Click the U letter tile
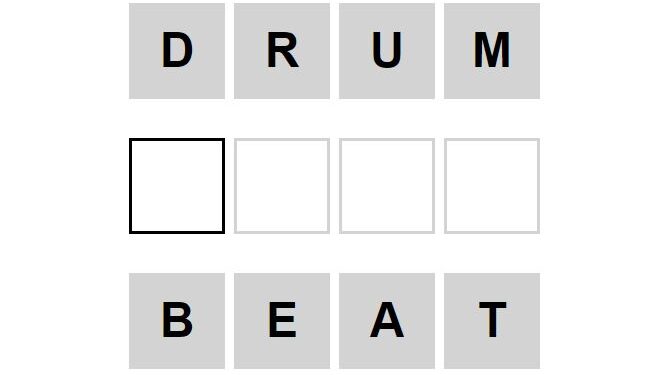The width and height of the screenshot is (662, 375). (387, 51)
